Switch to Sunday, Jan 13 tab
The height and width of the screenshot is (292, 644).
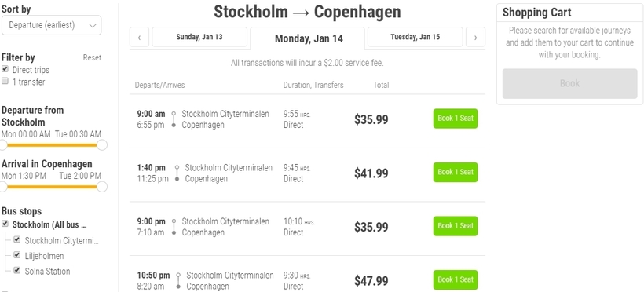[x=199, y=37]
